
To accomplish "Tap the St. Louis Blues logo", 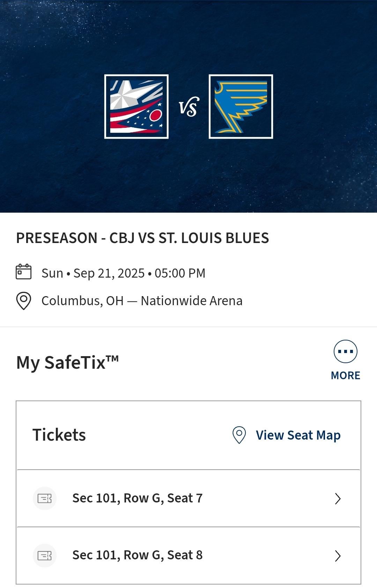I will [241, 106].
